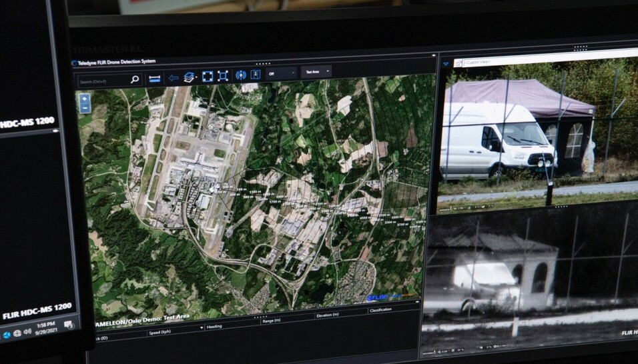Select the distance ruler measure tool
Screen dimensions: 638x364
tap(155, 79)
